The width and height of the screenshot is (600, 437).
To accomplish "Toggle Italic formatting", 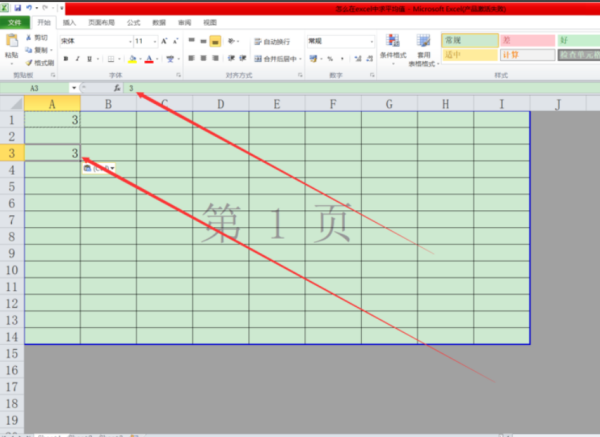I will (78, 59).
